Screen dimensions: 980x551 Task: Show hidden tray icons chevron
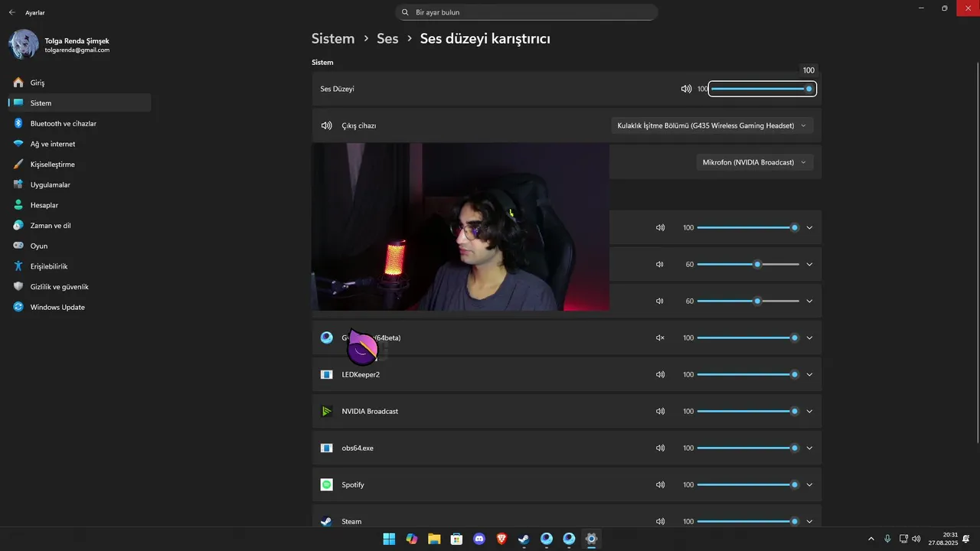(871, 539)
